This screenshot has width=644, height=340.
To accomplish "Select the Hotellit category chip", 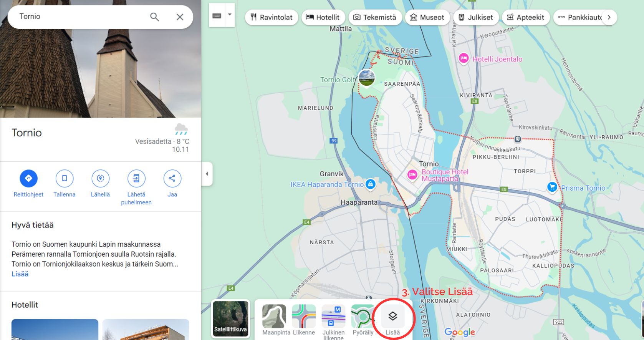I will tap(323, 17).
